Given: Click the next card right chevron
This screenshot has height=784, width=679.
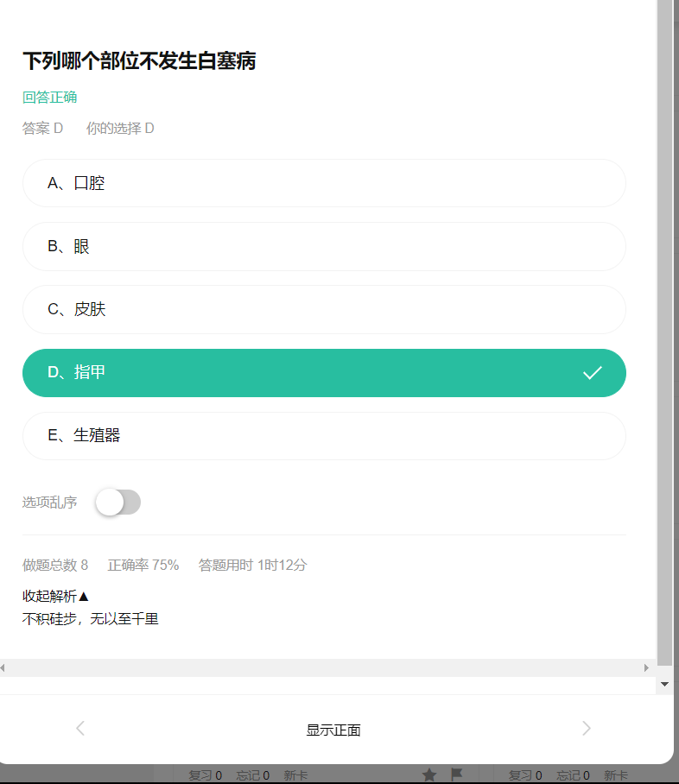Looking at the screenshot, I should 587,729.
